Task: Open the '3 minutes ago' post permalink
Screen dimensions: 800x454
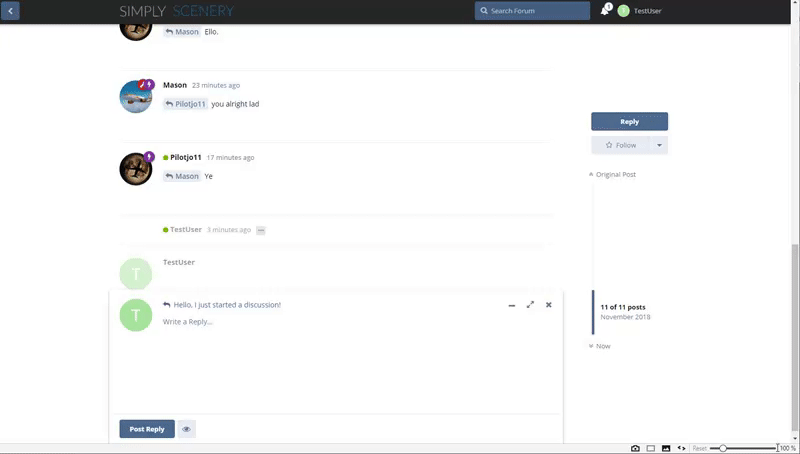Action: 229,230
